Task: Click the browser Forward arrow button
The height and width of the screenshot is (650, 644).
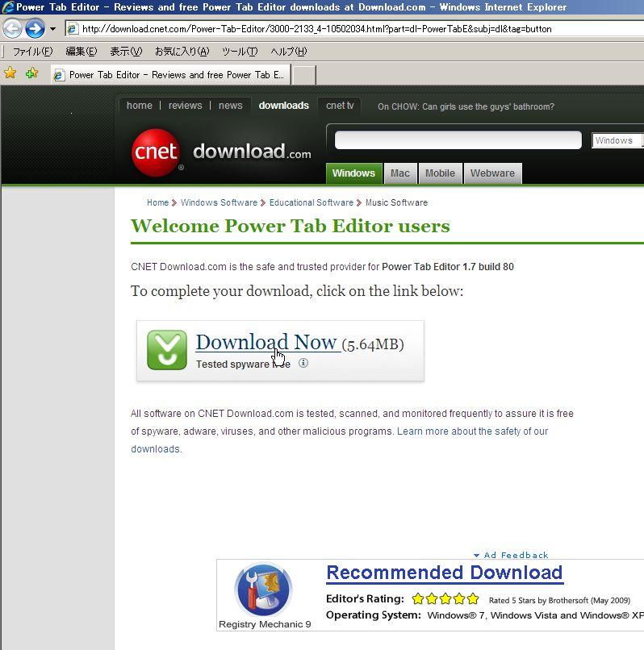Action: pos(36,28)
